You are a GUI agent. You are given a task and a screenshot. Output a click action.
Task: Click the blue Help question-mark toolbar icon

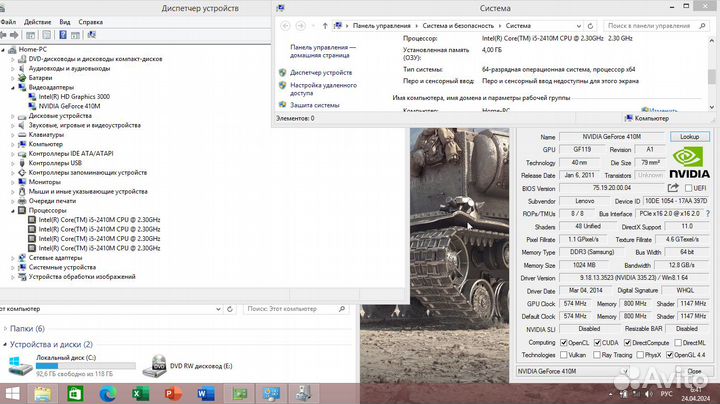[63, 35]
